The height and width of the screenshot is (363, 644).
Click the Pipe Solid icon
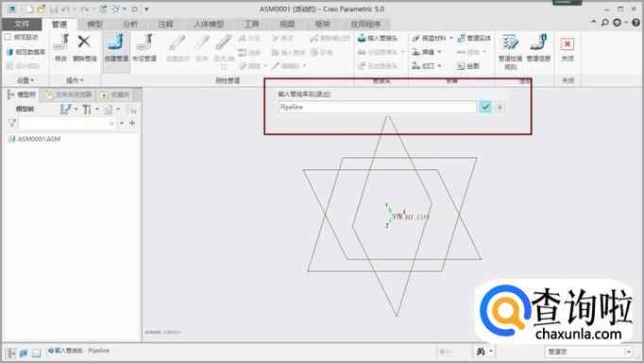click(461, 38)
